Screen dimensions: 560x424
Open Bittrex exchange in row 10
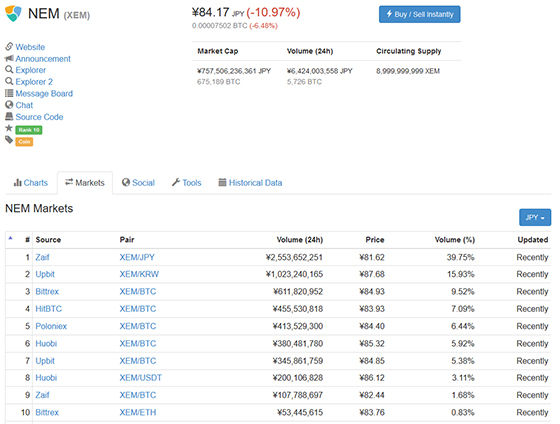point(47,412)
